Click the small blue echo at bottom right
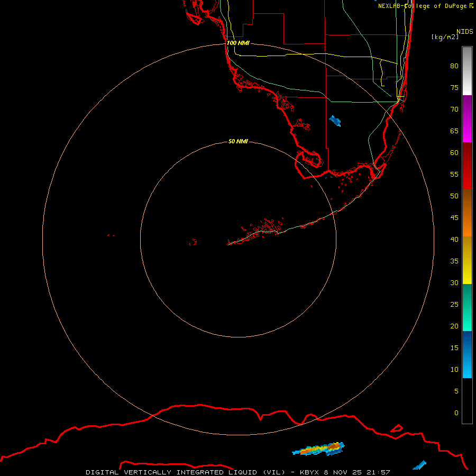This screenshot has height=476, width=476. point(419,465)
